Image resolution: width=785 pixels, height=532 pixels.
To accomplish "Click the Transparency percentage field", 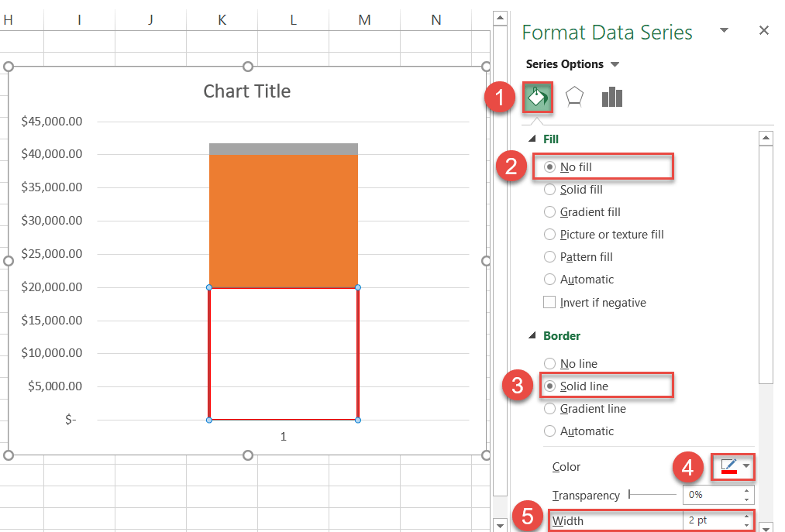I will 711,494.
